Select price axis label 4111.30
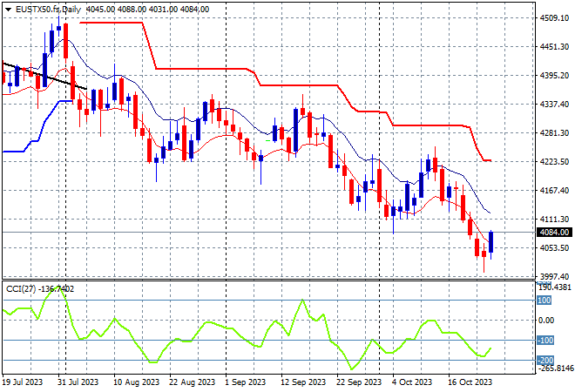 554,219
